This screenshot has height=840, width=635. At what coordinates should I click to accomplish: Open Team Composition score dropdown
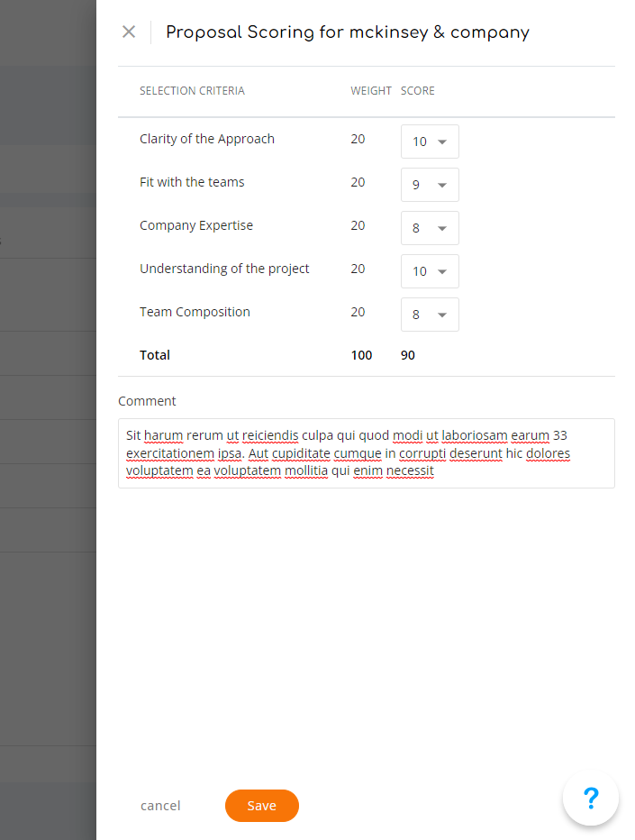[x=430, y=315]
